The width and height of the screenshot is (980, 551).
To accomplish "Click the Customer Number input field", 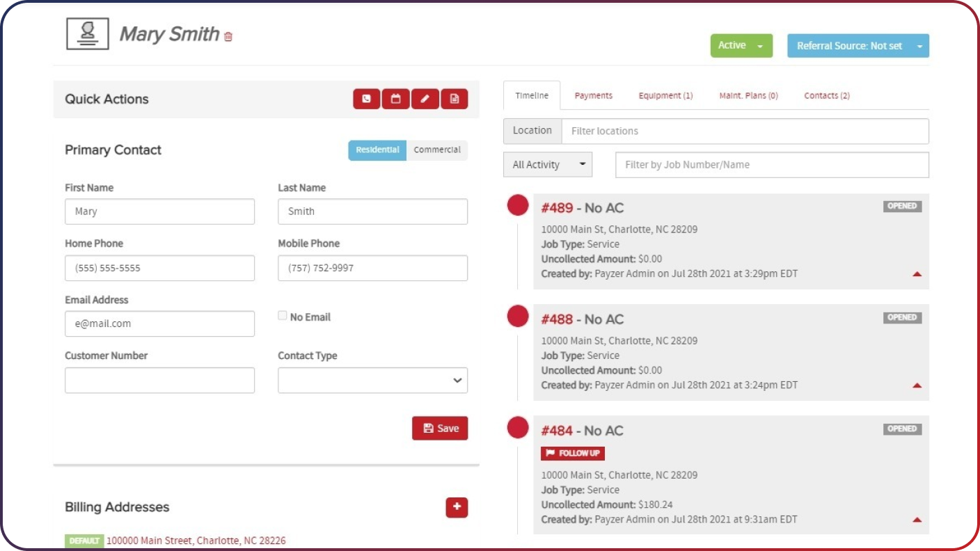I will coord(159,381).
